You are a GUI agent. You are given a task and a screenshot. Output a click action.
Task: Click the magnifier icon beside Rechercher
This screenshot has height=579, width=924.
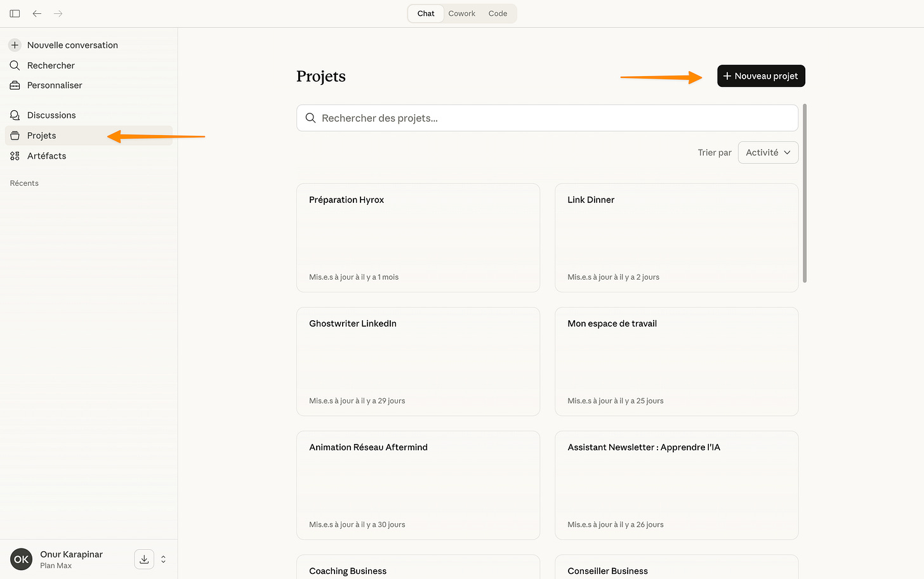15,65
